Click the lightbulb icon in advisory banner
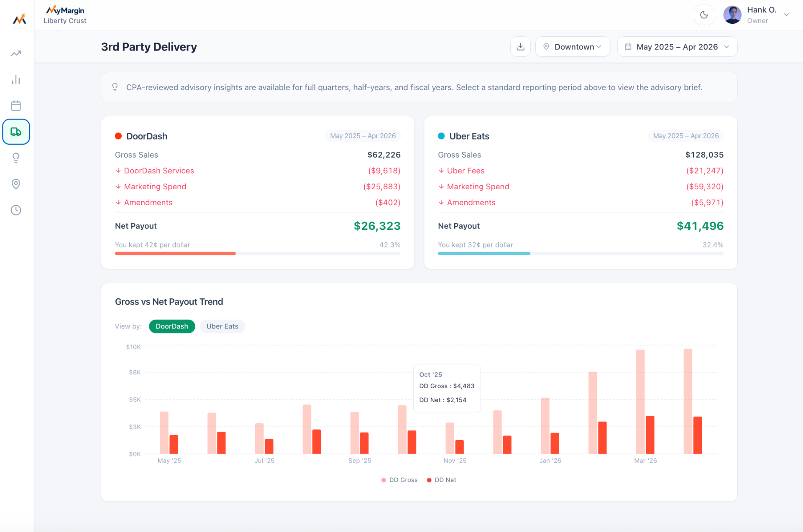The image size is (803, 532). [x=115, y=87]
